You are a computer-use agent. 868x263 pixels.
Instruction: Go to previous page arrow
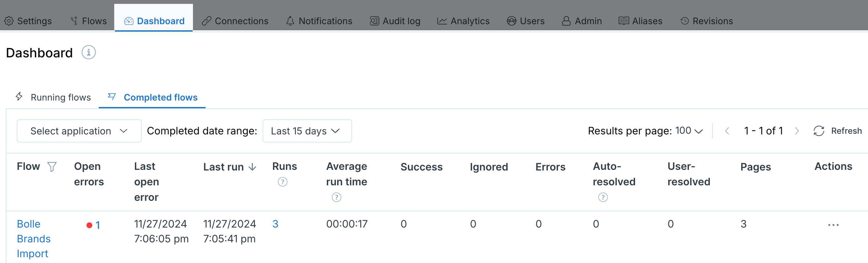coord(727,131)
